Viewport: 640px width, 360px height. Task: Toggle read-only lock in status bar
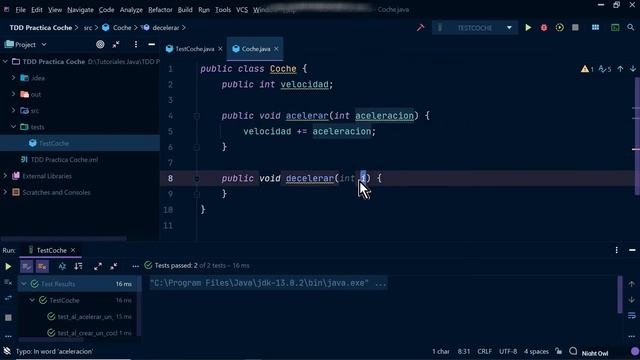(558, 351)
